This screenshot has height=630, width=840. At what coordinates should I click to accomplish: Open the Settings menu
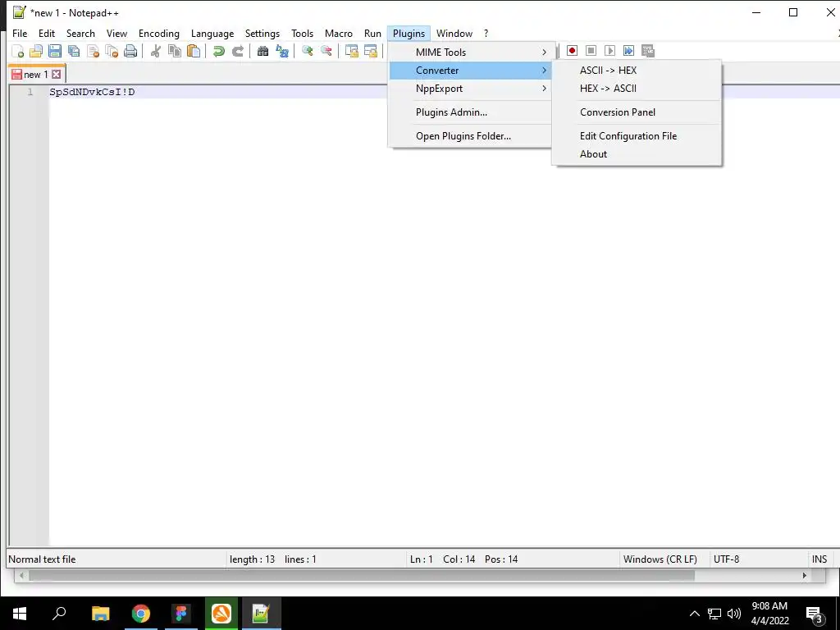[262, 33]
